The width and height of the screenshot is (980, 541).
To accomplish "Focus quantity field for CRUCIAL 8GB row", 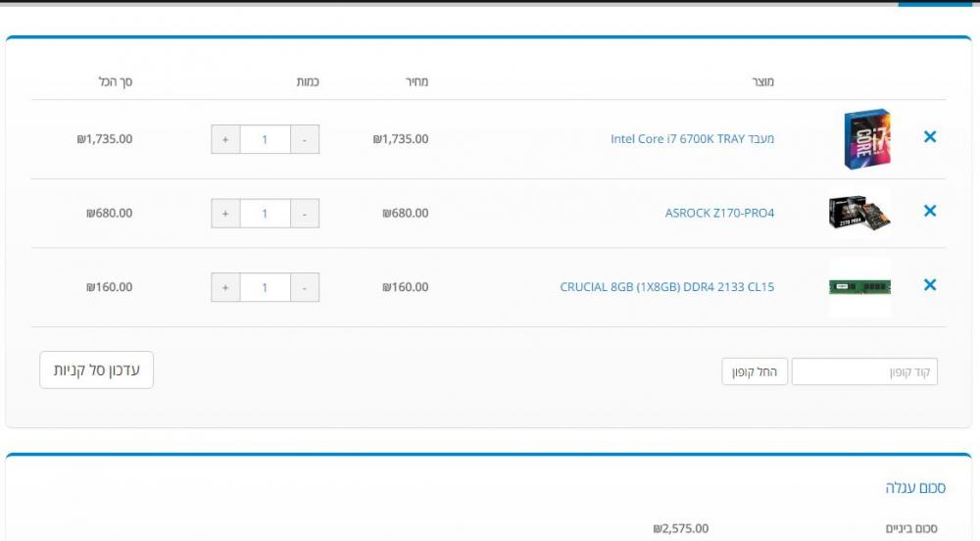I will (265, 287).
